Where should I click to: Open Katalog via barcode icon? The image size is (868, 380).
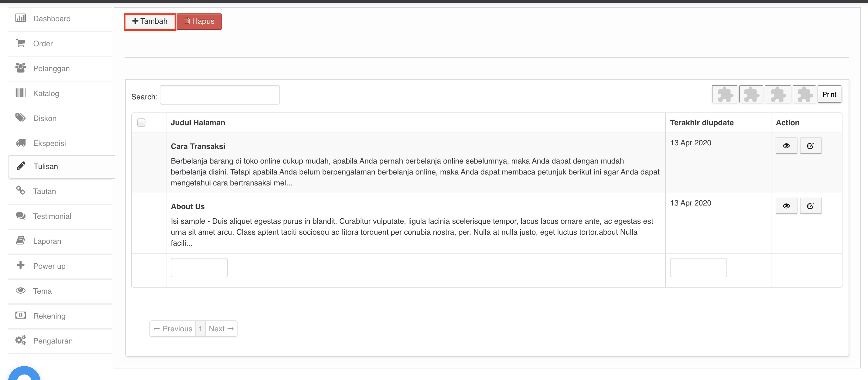20,93
